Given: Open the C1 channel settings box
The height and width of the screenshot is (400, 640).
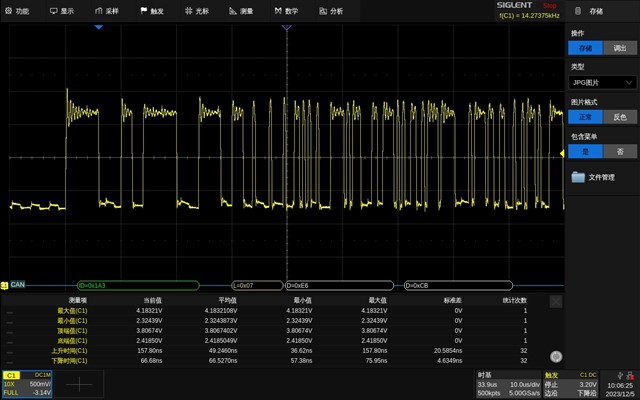Looking at the screenshot, I should tap(27, 384).
